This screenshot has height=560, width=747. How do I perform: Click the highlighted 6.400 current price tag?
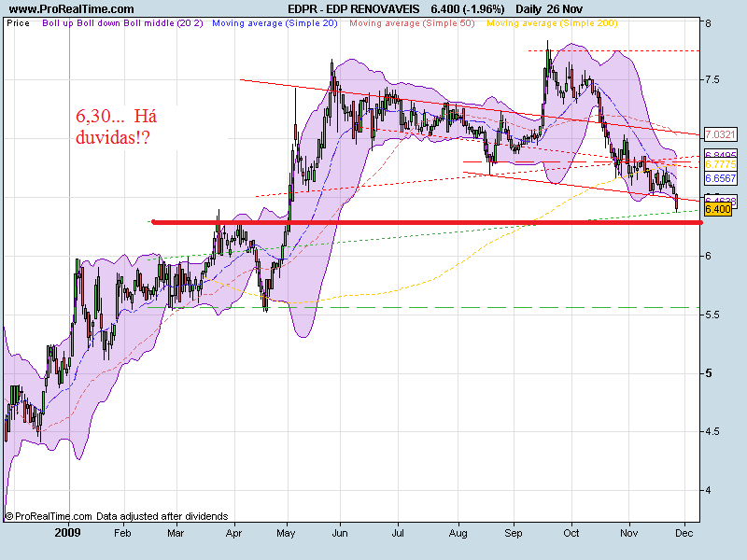coord(717,209)
